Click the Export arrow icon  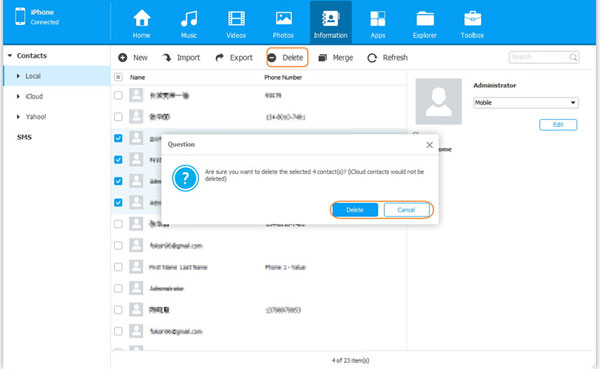tap(220, 57)
